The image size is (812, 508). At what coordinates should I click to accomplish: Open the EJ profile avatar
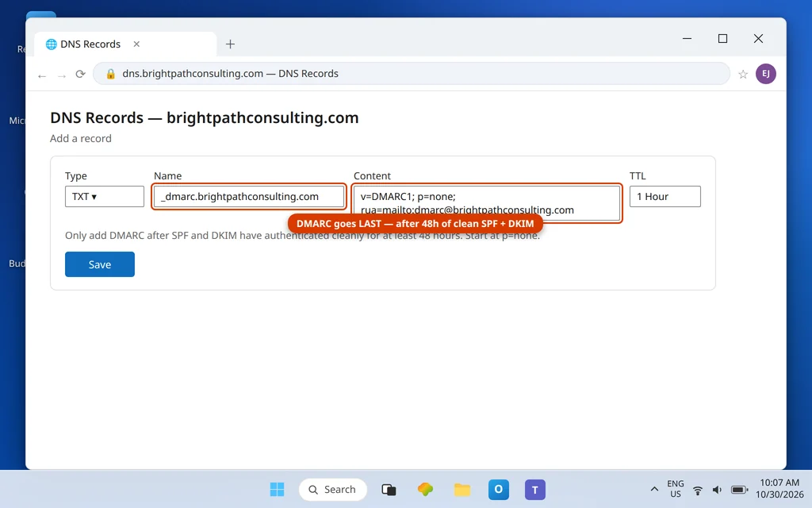[x=765, y=74]
